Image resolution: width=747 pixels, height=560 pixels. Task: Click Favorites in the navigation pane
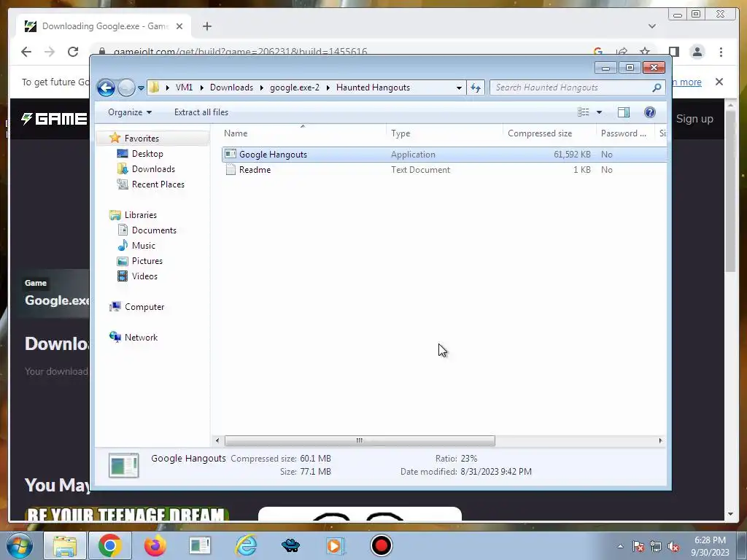pyautogui.click(x=142, y=138)
